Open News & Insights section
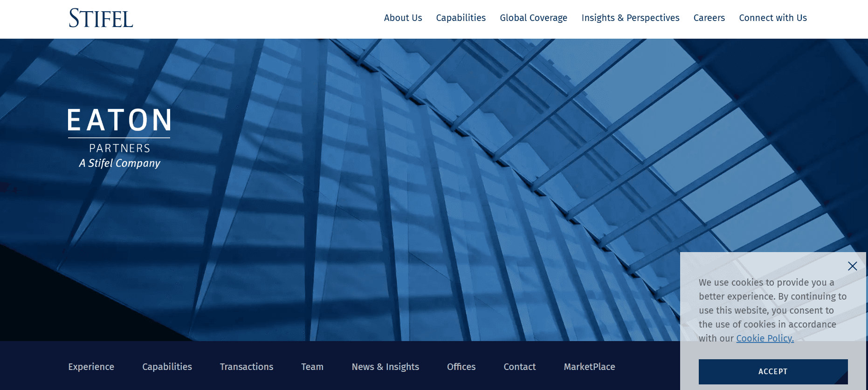The image size is (868, 390). tap(385, 367)
